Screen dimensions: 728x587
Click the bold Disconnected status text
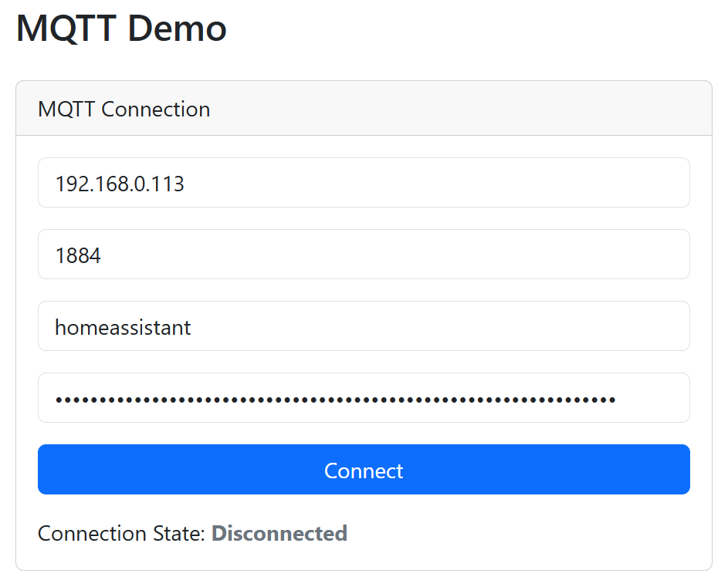[279, 533]
